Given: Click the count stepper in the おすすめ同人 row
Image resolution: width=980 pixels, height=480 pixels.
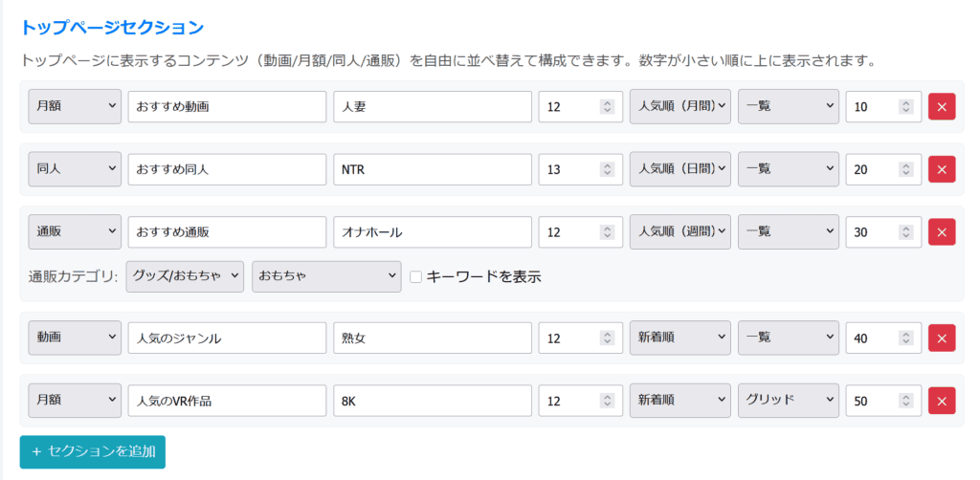Looking at the screenshot, I should coord(606,170).
